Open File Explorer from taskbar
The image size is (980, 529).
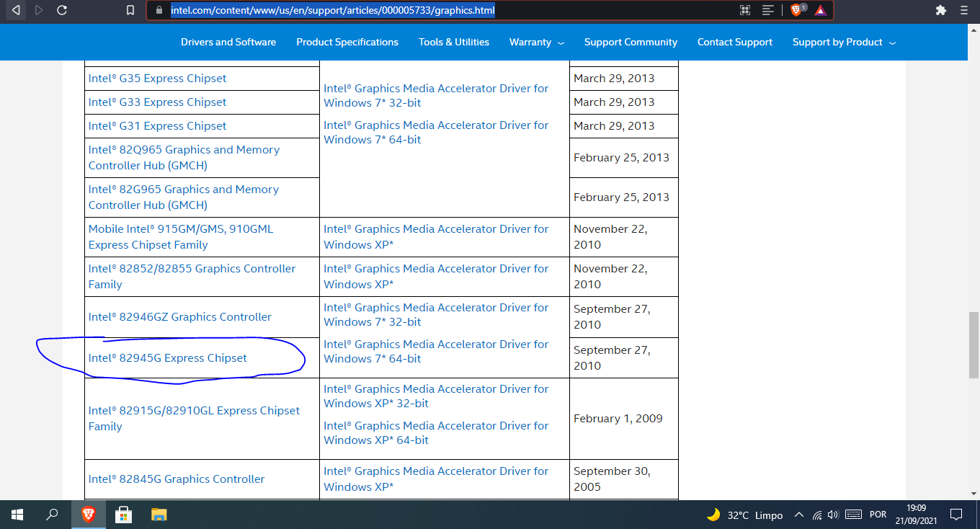[159, 515]
